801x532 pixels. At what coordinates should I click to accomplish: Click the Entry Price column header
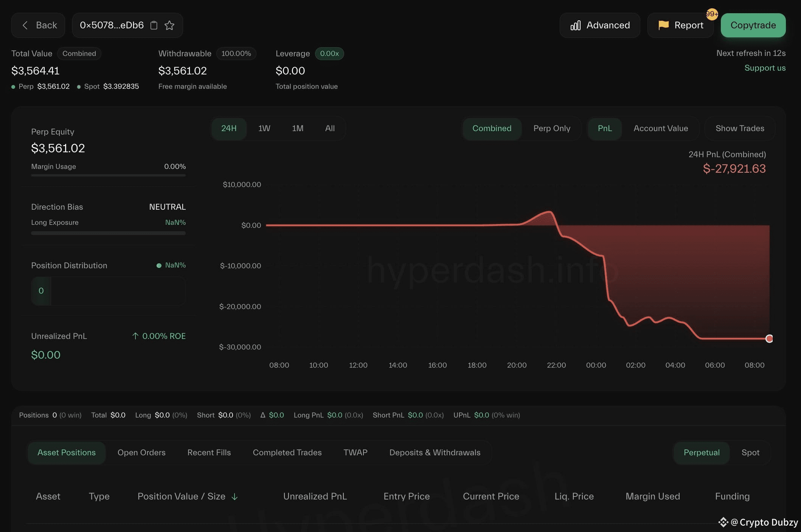point(407,496)
